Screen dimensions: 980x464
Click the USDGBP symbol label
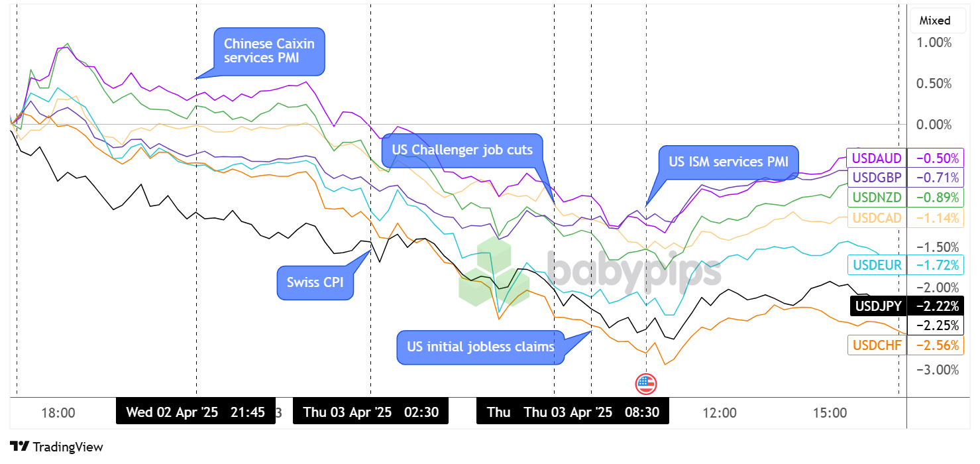tap(877, 178)
